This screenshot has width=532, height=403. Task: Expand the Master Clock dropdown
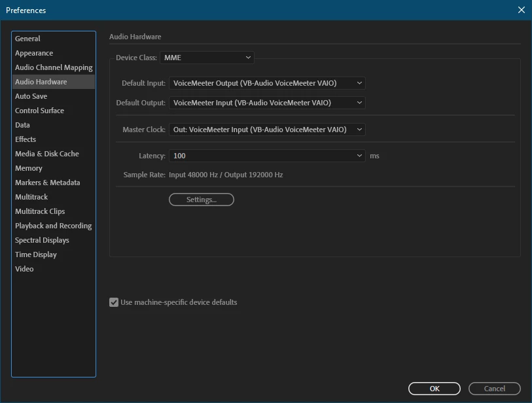(267, 130)
